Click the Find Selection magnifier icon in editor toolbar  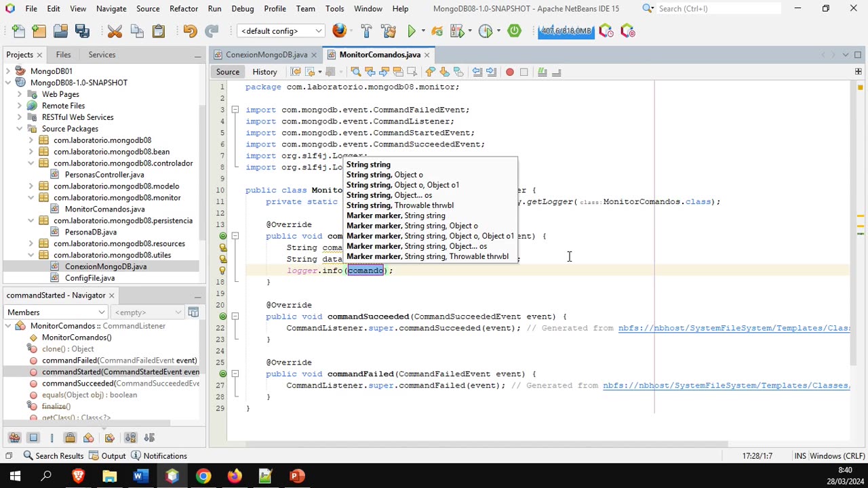pos(355,72)
